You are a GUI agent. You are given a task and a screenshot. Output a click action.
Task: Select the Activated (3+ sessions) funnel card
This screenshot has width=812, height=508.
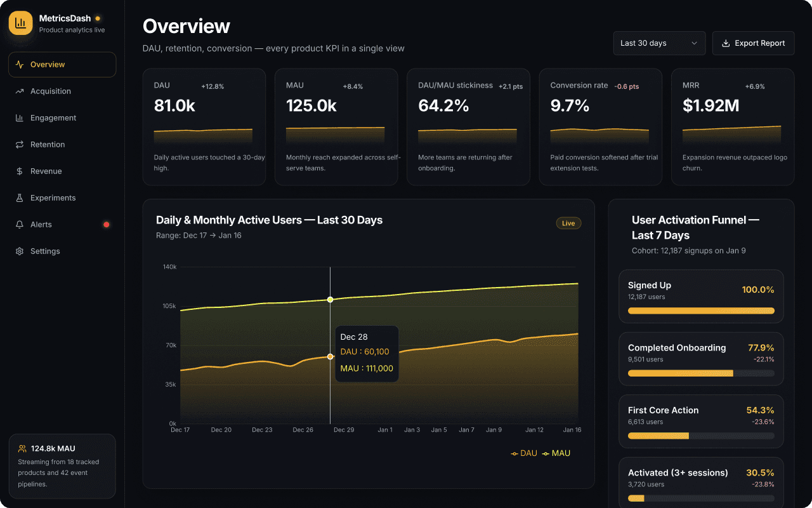pyautogui.click(x=701, y=483)
